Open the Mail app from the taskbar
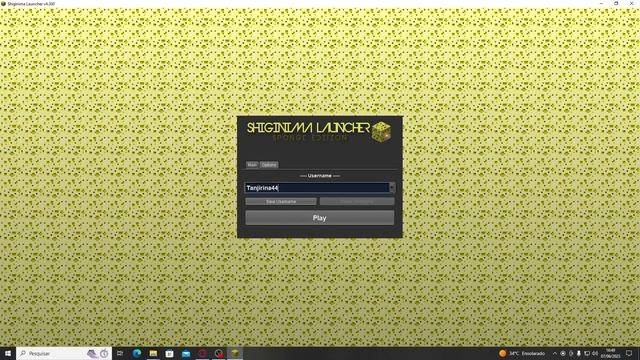 click(x=186, y=353)
